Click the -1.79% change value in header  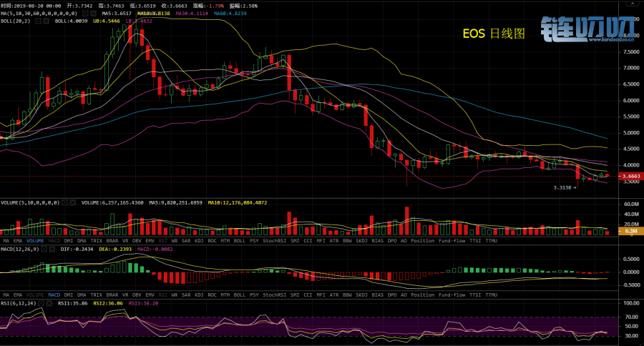(x=215, y=6)
